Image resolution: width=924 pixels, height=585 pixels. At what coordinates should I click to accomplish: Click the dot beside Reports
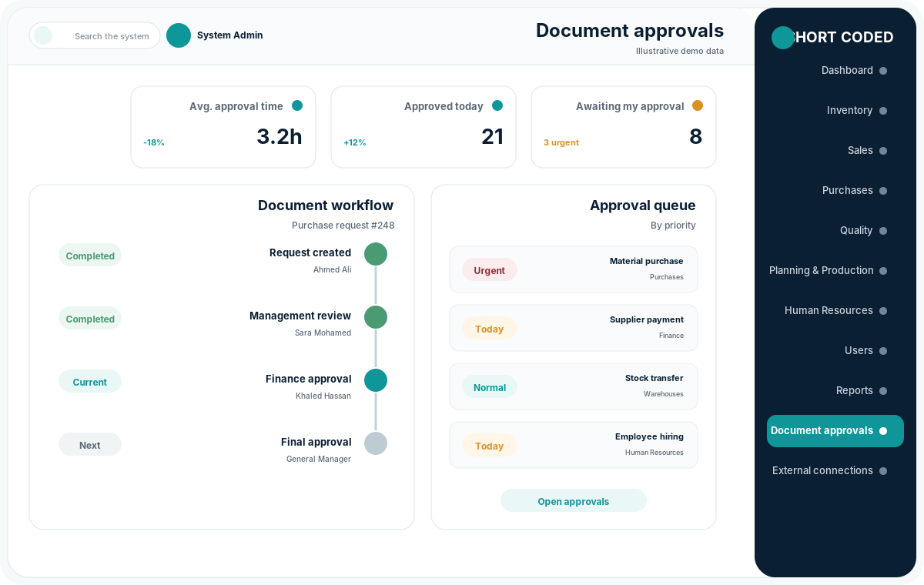[883, 391]
